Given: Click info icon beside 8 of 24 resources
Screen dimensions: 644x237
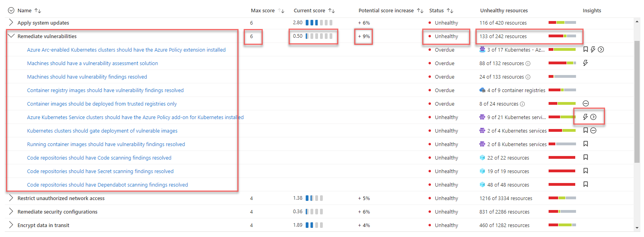Looking at the screenshot, I should [522, 104].
